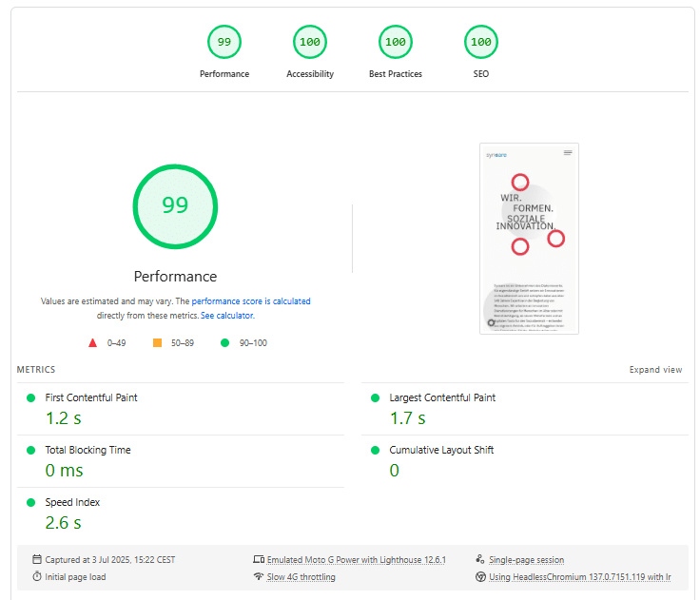This screenshot has width=700, height=600.
Task: Click the Best Practices score gauge
Action: click(396, 42)
